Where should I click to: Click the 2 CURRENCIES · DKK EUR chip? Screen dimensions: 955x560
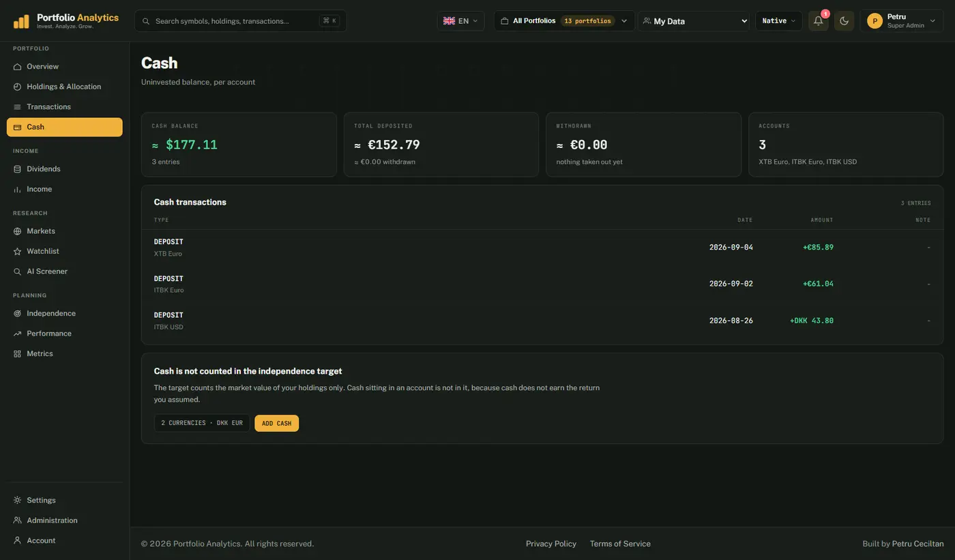[x=202, y=424]
